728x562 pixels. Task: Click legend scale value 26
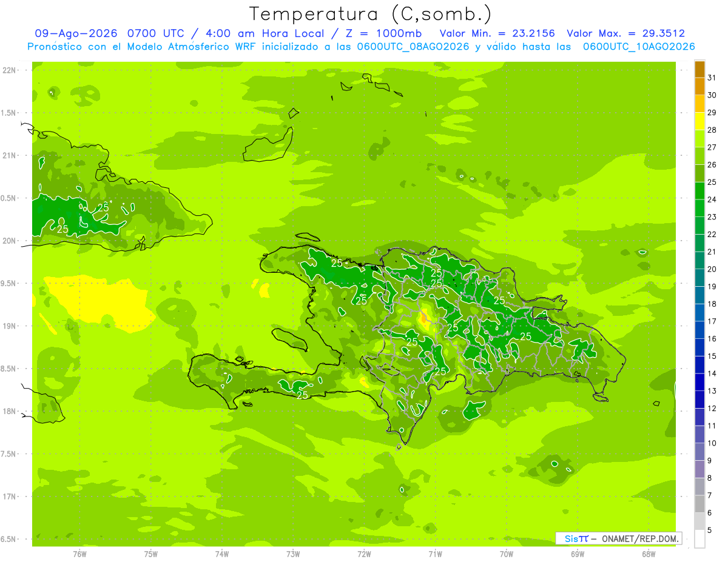tap(712, 165)
